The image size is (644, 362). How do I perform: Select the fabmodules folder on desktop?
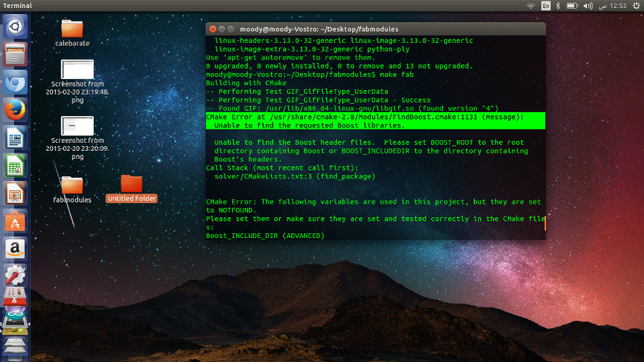click(72, 190)
